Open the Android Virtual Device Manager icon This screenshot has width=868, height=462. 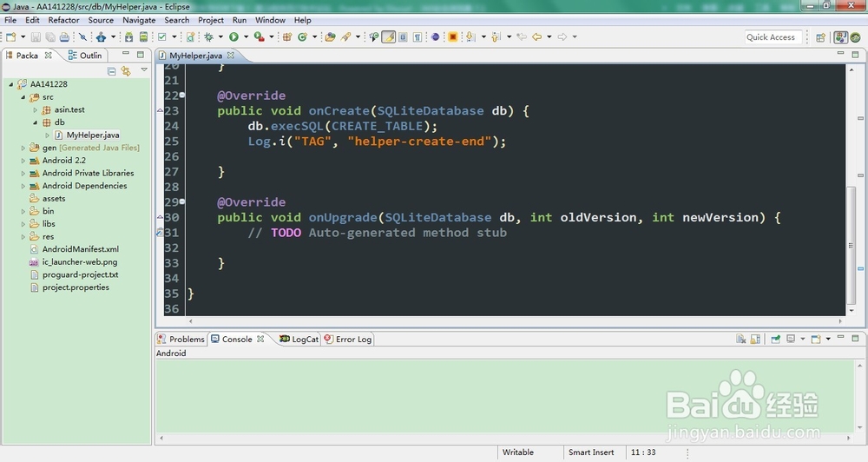[x=143, y=37]
